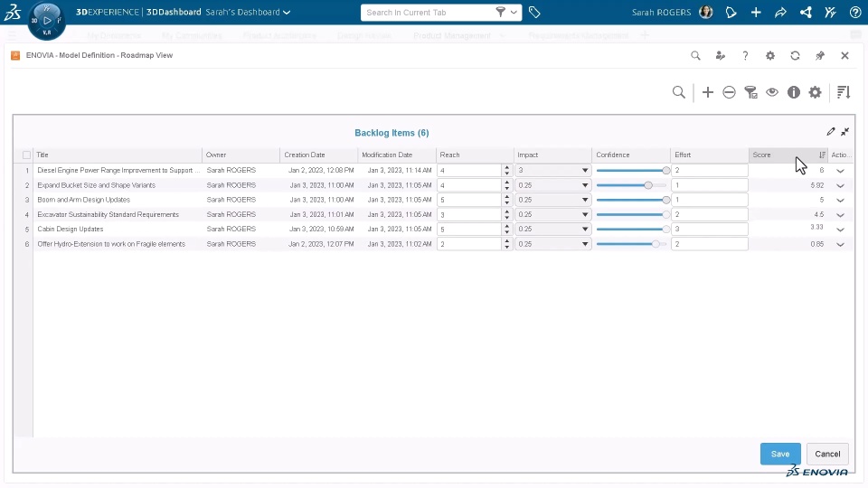Sort by Modification Date column header
The image size is (868, 488).
pos(397,155)
